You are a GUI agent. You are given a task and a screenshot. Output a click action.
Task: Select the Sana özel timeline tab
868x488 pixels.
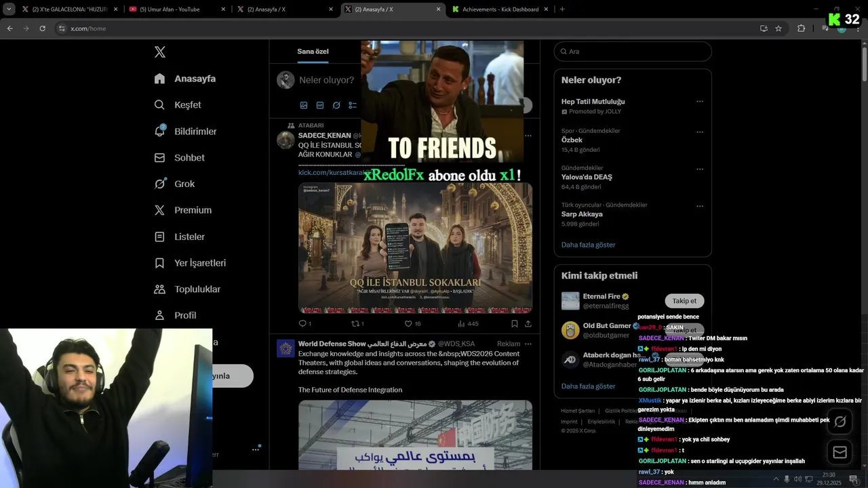pyautogui.click(x=313, y=52)
